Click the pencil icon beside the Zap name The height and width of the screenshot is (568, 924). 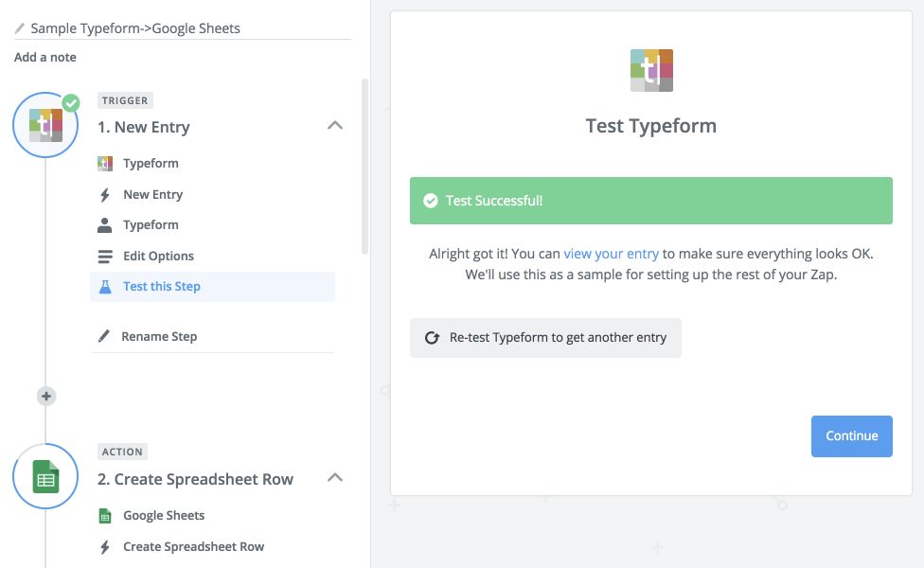[x=20, y=28]
